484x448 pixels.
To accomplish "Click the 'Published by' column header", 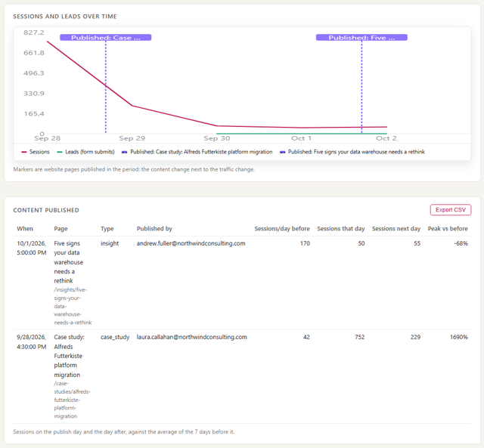I will (154, 228).
